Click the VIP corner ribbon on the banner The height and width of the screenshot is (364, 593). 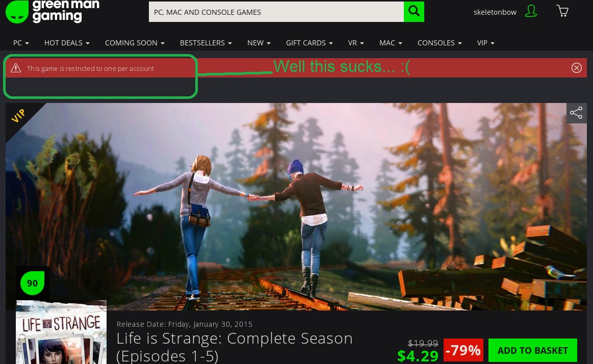tap(19, 116)
